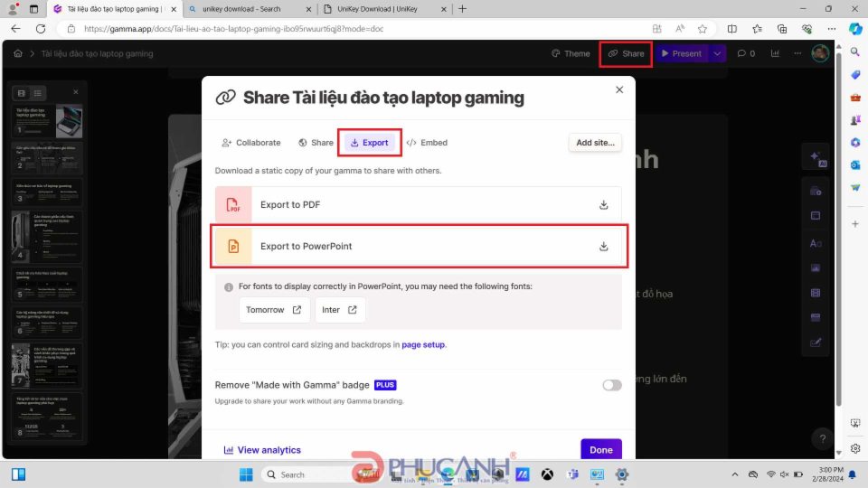
Task: Open Xbox app from taskbar
Action: (547, 474)
